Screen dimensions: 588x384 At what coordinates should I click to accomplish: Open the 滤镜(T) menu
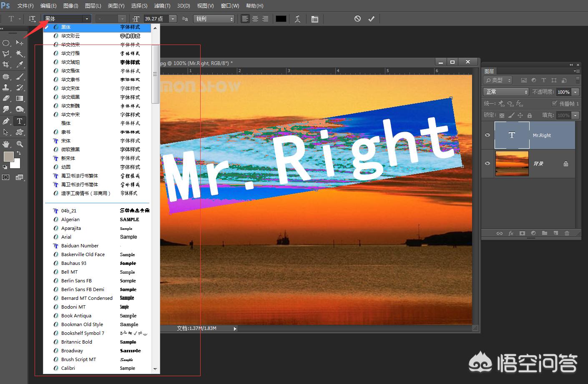point(162,6)
